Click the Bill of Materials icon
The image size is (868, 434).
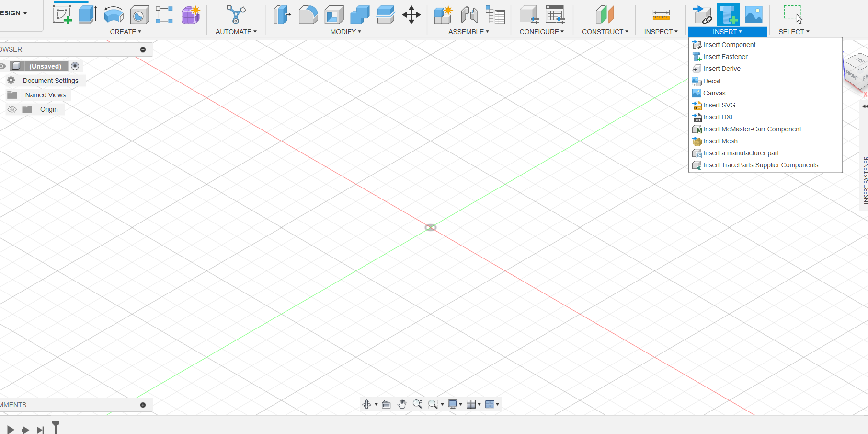click(495, 15)
